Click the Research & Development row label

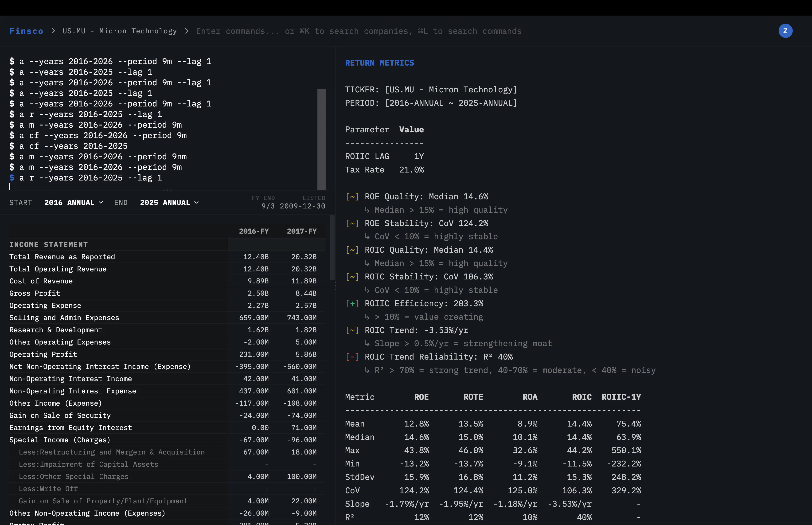(55, 330)
